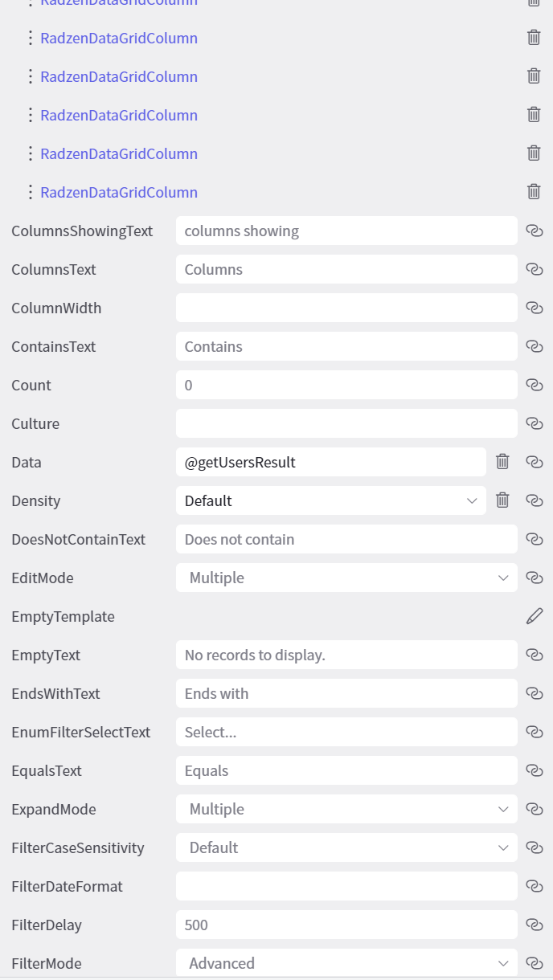This screenshot has height=980, width=553.
Task: Expand the ExpandMode dropdown
Action: [503, 809]
